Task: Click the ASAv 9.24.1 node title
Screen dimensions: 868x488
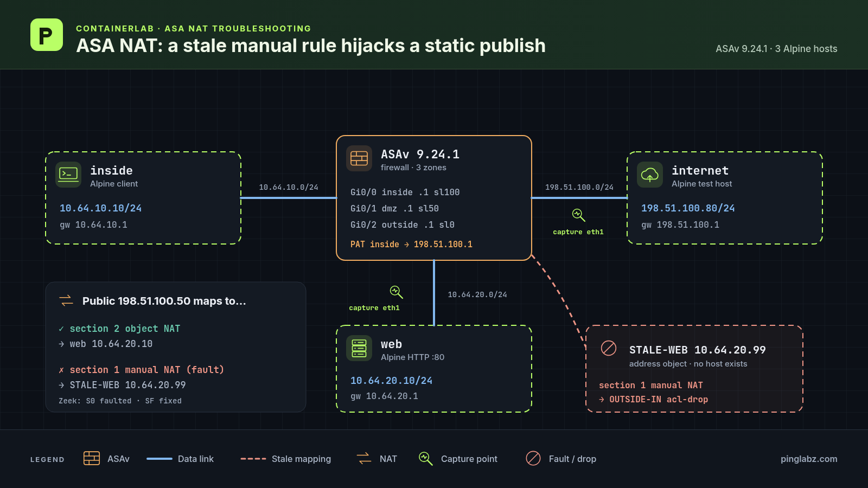Action: (420, 155)
